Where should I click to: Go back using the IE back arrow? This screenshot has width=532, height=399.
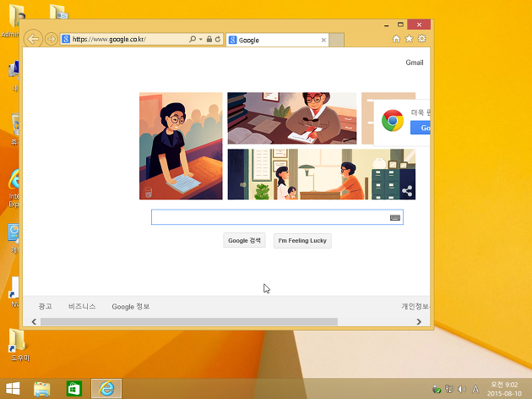pos(33,39)
